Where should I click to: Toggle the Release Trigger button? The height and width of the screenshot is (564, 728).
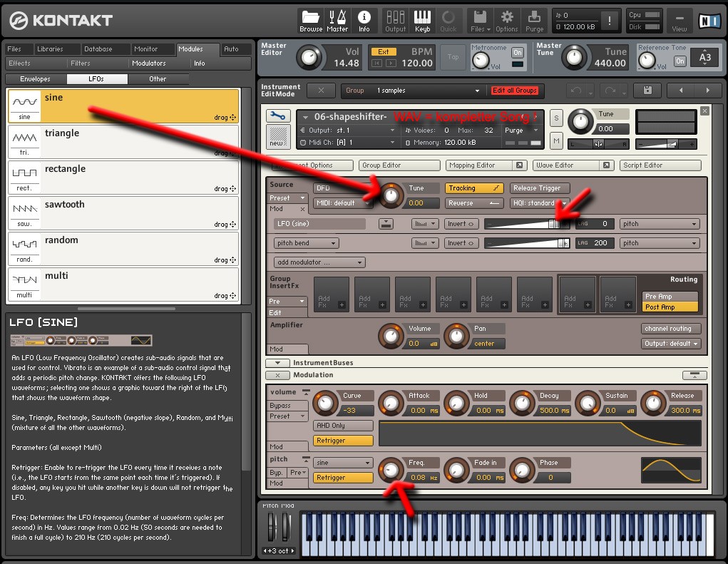pyautogui.click(x=540, y=188)
